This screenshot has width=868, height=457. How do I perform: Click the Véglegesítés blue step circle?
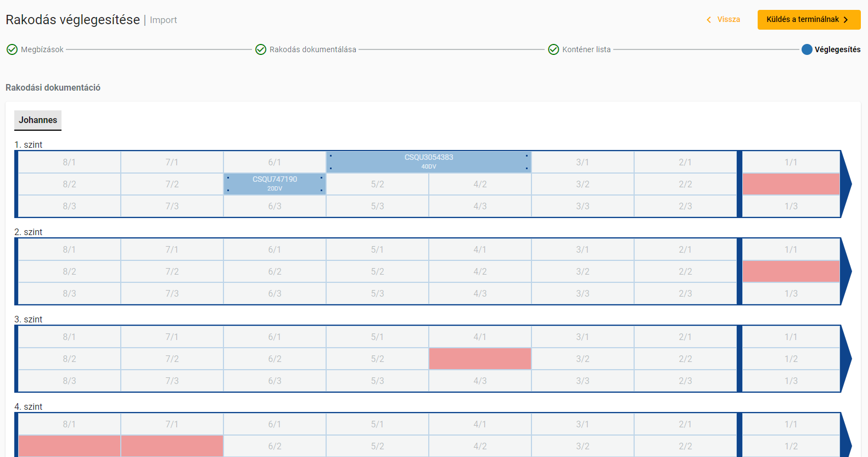pos(807,49)
